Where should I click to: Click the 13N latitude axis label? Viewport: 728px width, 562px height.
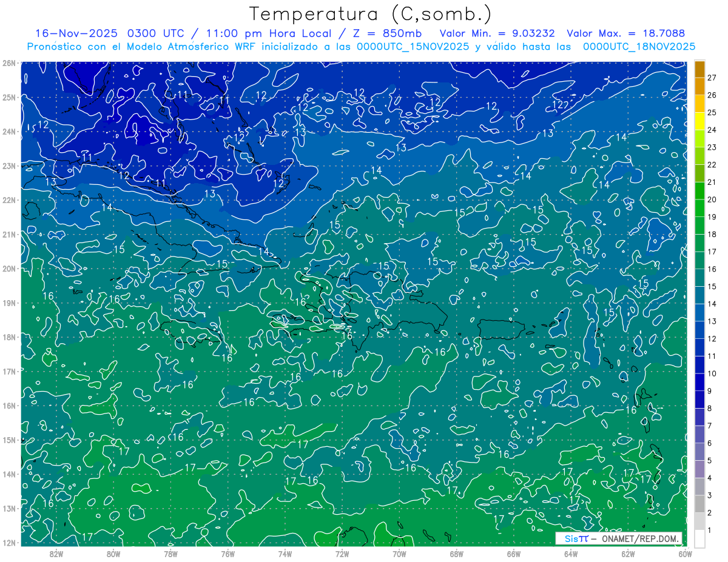8,508
